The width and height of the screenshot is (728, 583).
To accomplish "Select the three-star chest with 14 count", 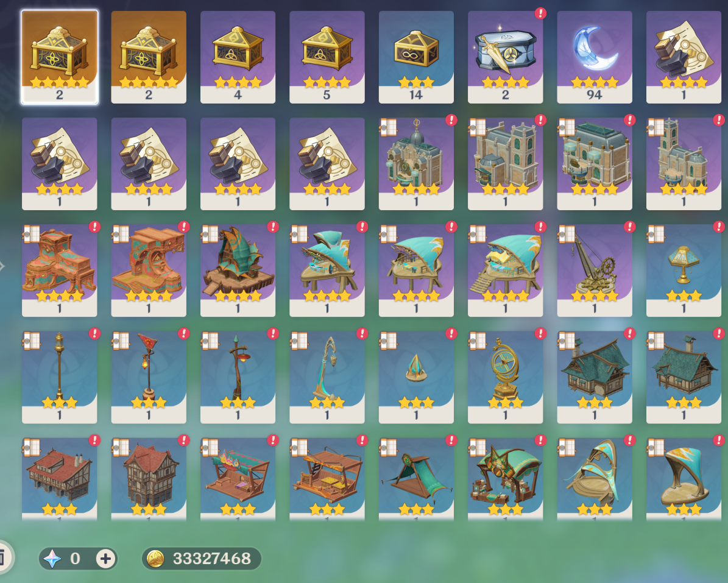I will [416, 57].
